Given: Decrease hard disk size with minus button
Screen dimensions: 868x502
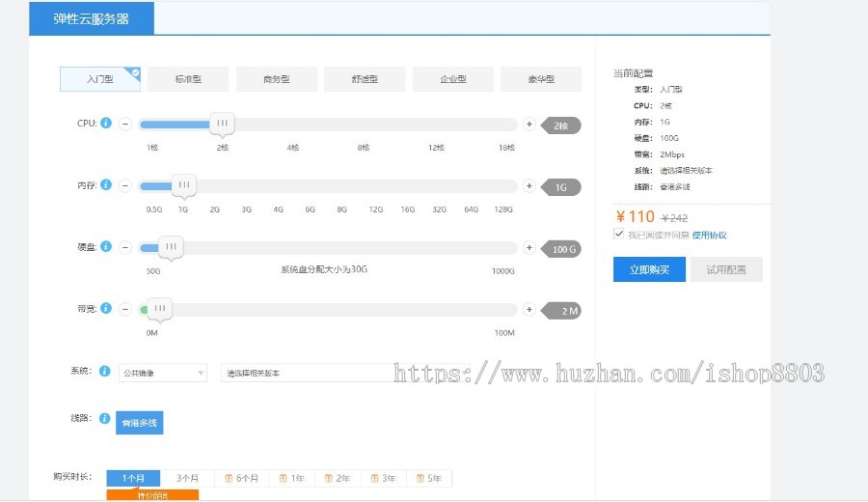Looking at the screenshot, I should 125,248.
